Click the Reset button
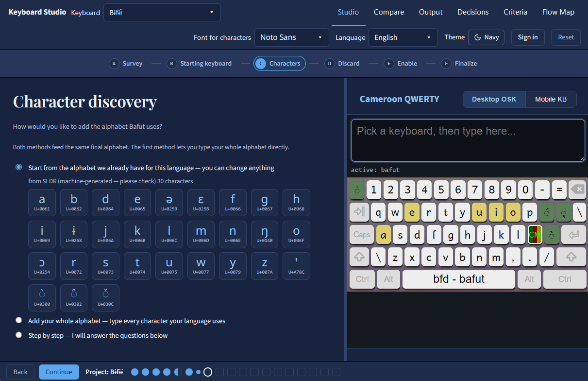 [566, 37]
